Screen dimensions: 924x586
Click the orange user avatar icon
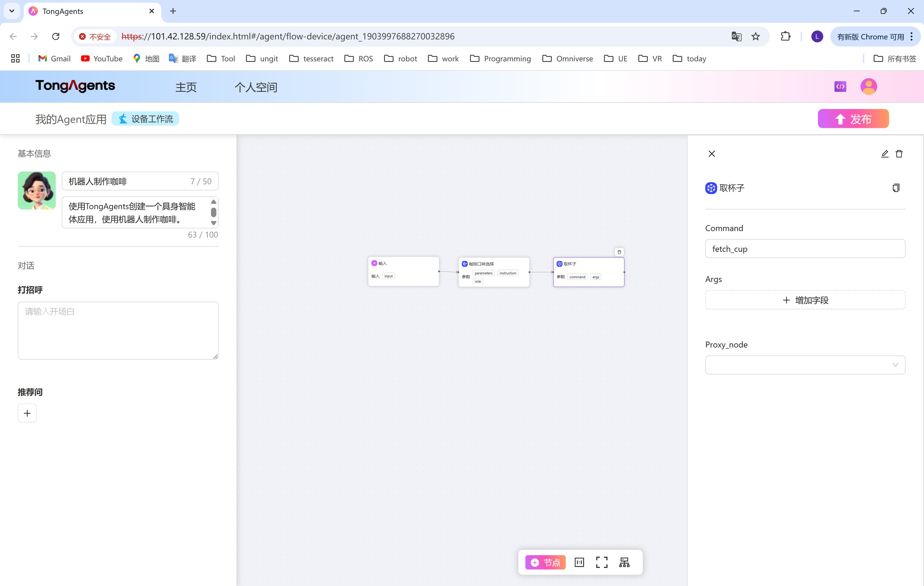tap(868, 87)
